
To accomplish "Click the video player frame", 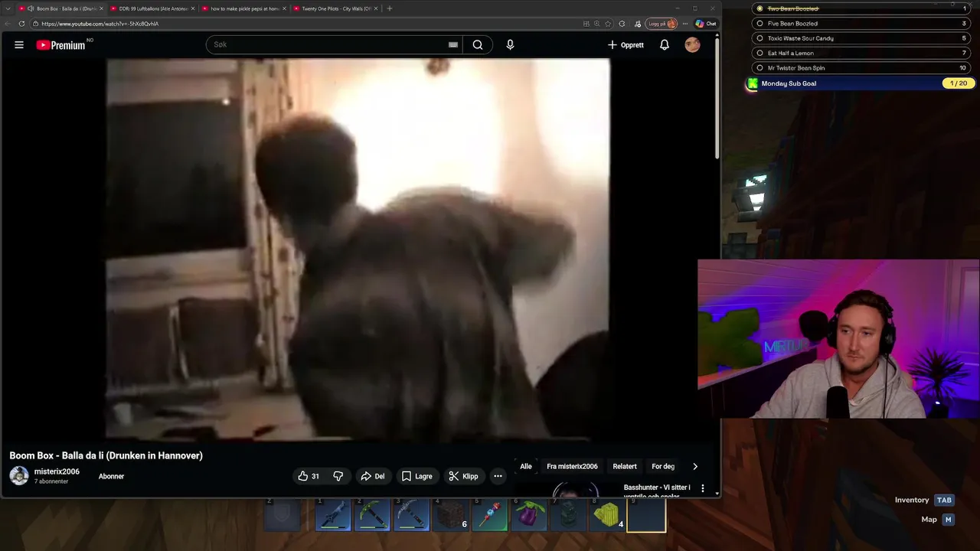I will pos(358,249).
